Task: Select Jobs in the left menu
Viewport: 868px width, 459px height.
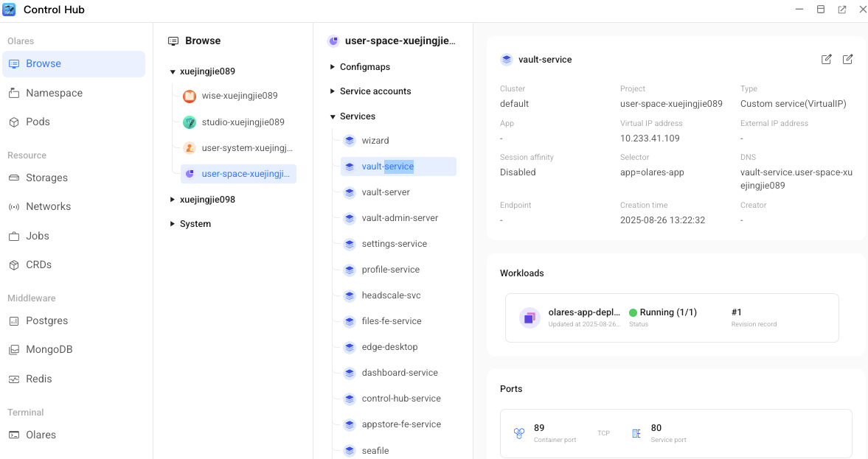Action: [38, 236]
